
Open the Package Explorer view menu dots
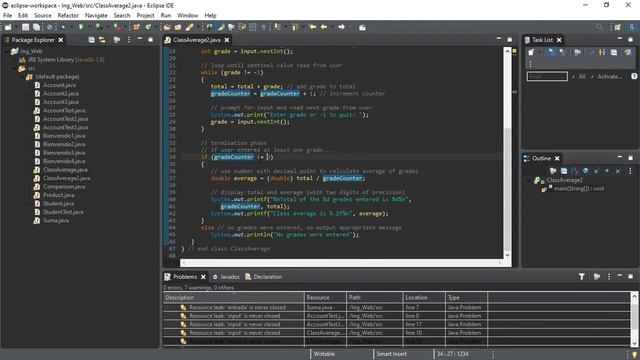point(129,40)
